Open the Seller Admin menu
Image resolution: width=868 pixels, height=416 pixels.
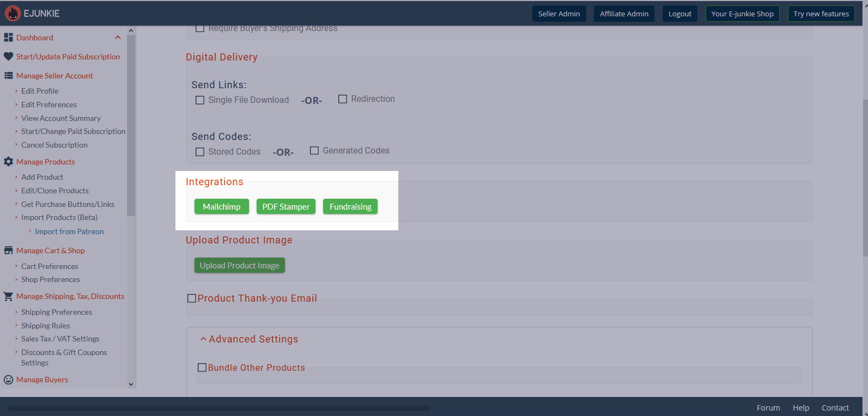point(559,14)
